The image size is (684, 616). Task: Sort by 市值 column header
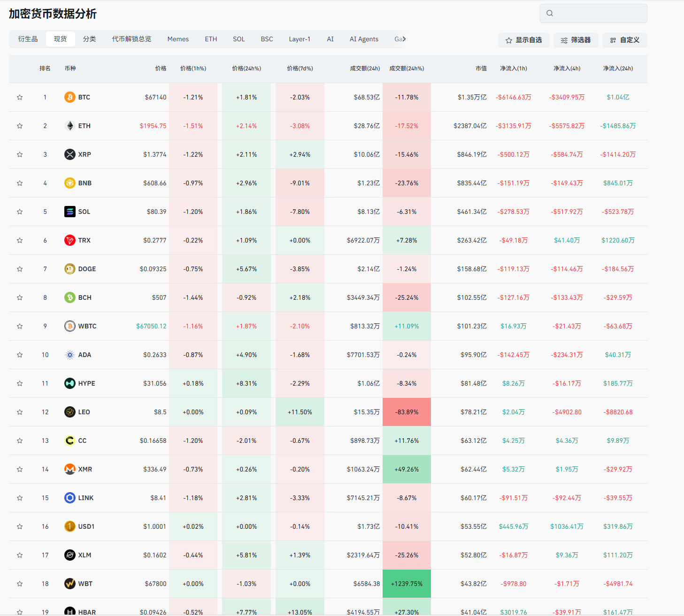(x=481, y=68)
